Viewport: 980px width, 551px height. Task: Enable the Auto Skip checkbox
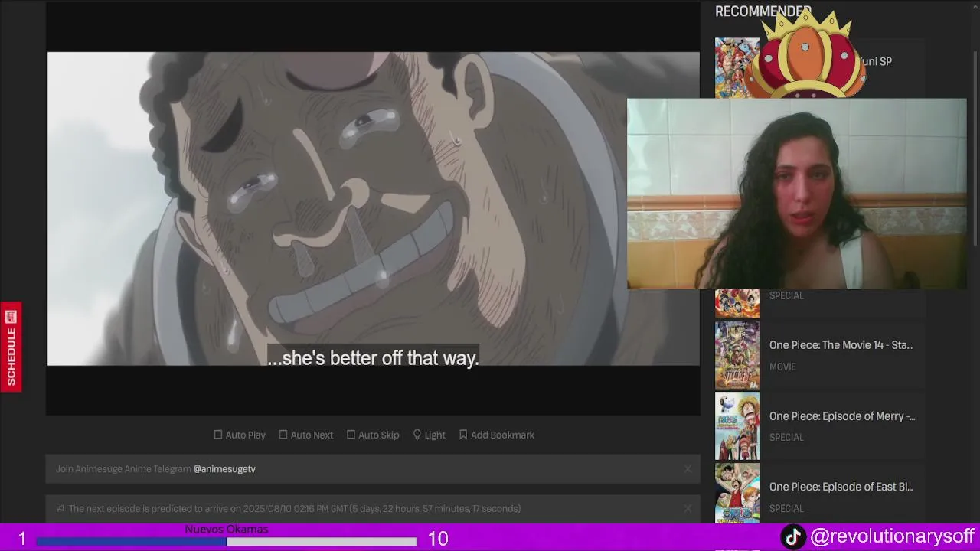tap(351, 435)
